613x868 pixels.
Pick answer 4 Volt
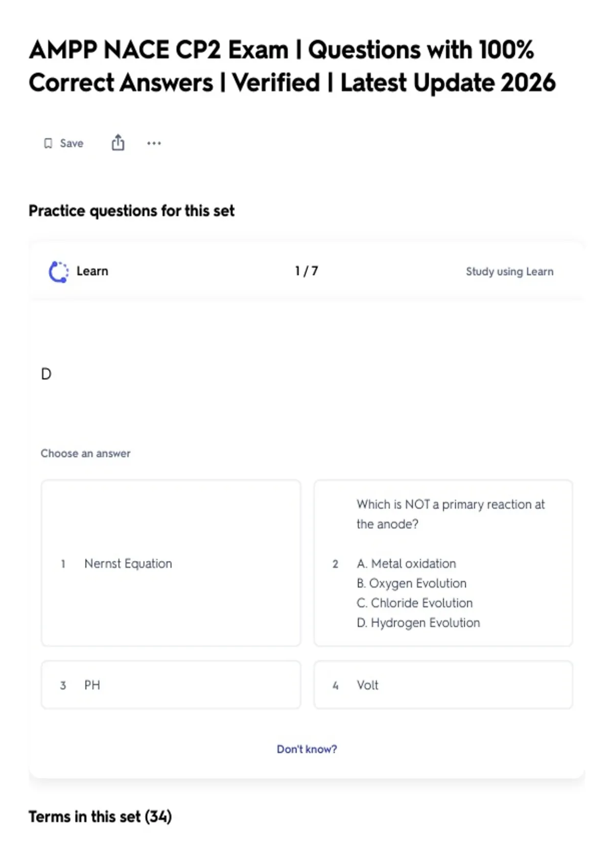[443, 685]
